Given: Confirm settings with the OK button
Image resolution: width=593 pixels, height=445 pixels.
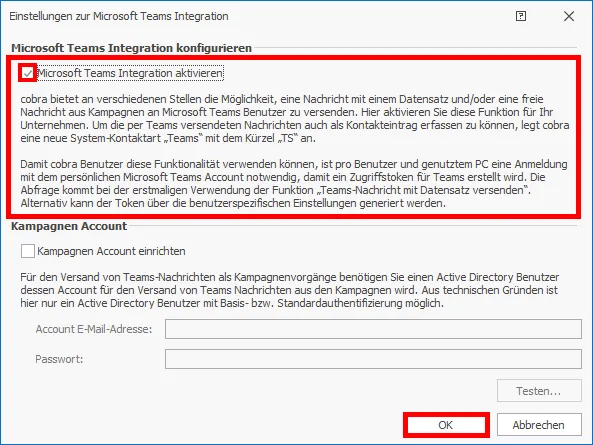Looking at the screenshot, I should coord(446,425).
